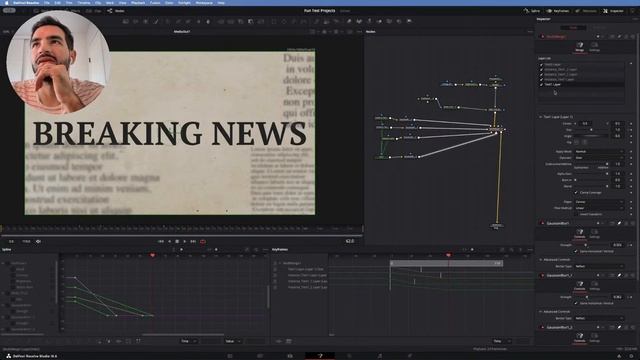Add a Renderer3D node from toolbar
This screenshot has width=640, height=360.
[x=409, y=21]
